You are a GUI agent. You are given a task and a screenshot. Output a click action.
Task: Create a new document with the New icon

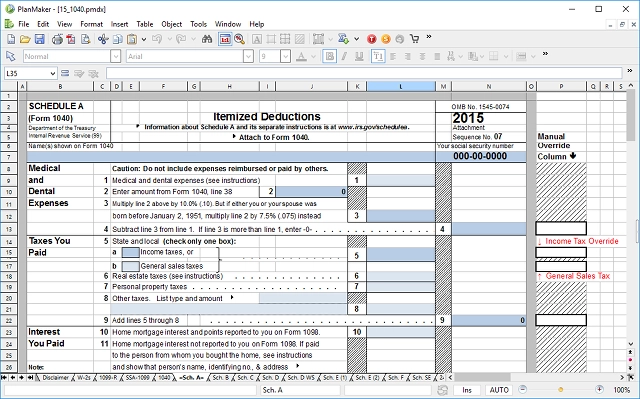tap(11, 39)
